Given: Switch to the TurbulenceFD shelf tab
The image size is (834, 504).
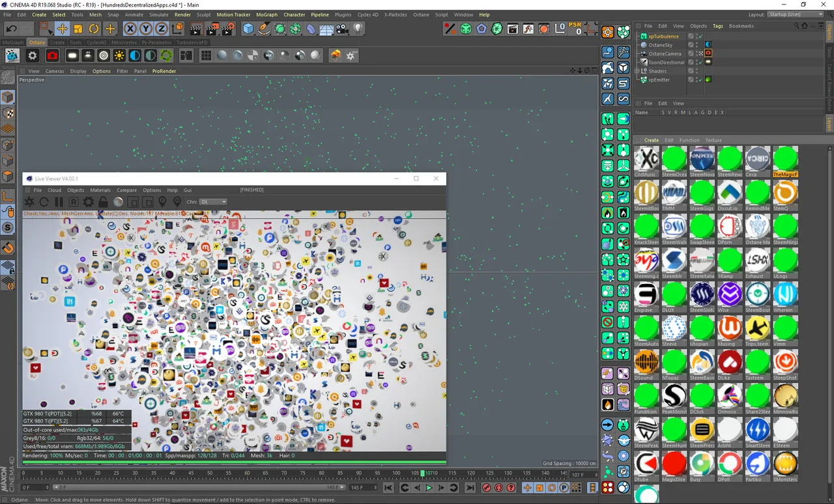Looking at the screenshot, I should [192, 42].
